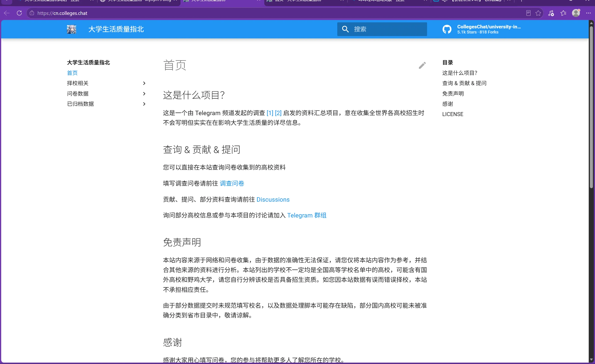The width and height of the screenshot is (595, 364).
Task: Open site info lock icon in address bar
Action: 32,13
